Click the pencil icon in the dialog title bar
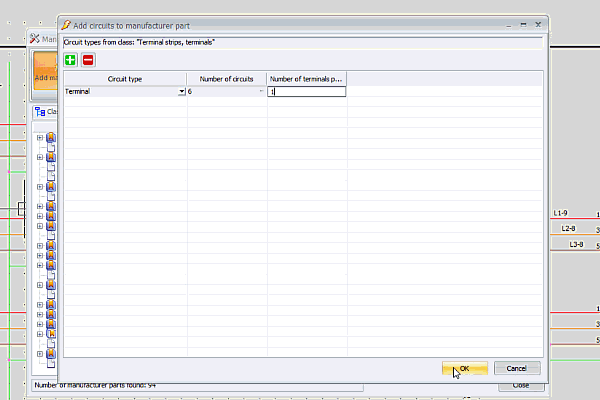Viewport: 600px width, 400px height. (66, 25)
